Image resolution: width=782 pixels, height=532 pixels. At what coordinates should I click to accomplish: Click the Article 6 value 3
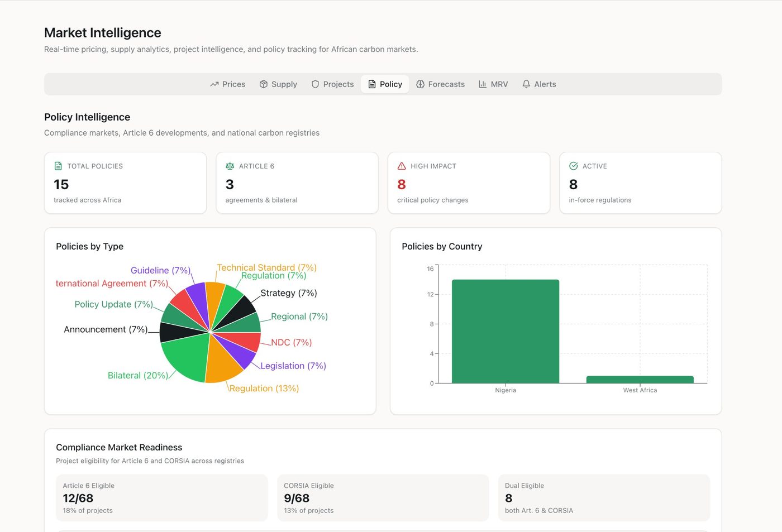coord(230,184)
